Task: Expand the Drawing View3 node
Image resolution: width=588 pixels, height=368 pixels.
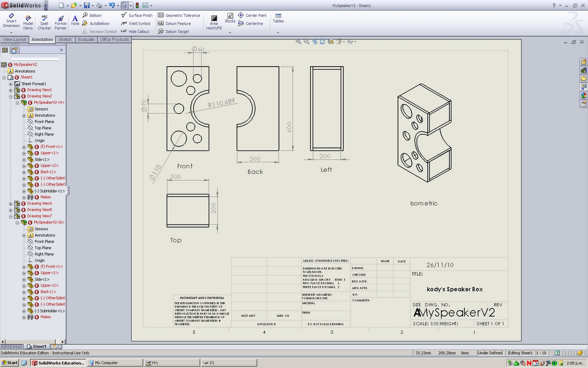Action: 11,204
